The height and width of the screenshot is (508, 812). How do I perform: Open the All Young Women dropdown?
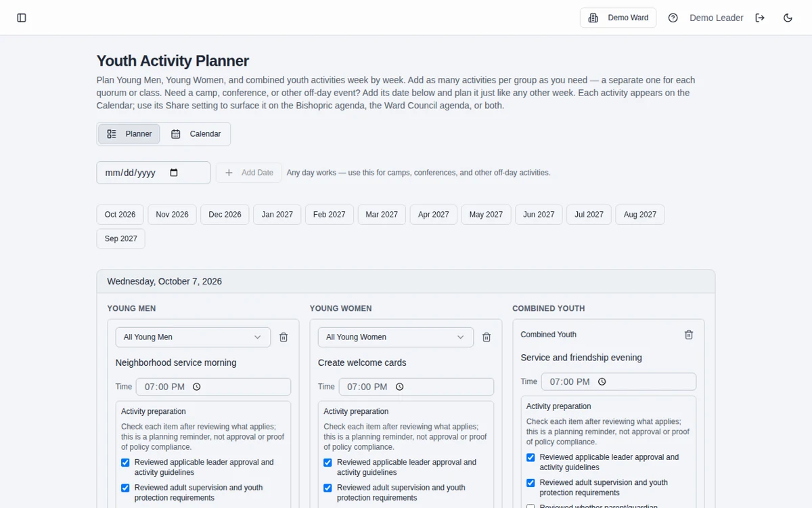[x=396, y=337]
